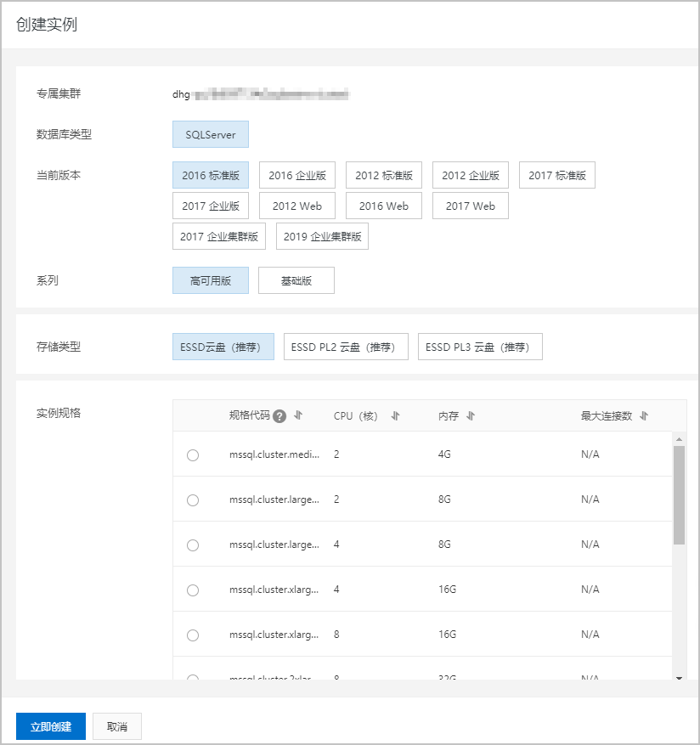Set storage type to ESSD PL3 云盘
700x745 pixels.
480,347
